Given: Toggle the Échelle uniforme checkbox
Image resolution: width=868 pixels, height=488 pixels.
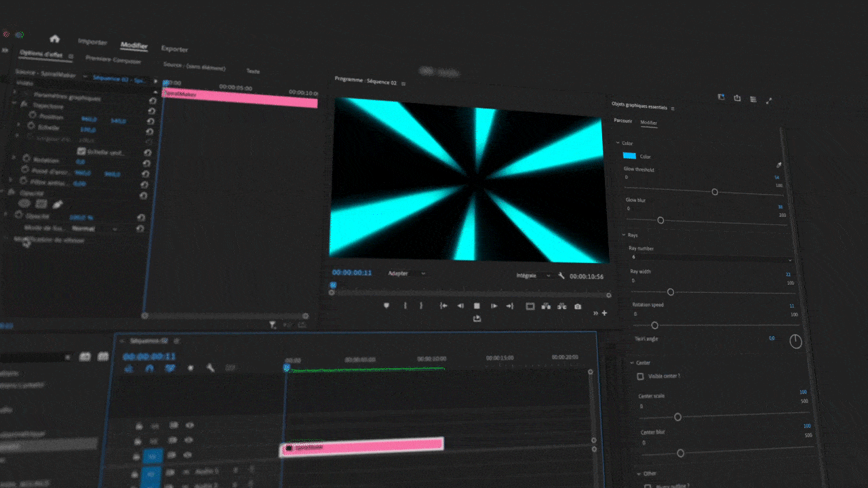Looking at the screenshot, I should tap(81, 151).
